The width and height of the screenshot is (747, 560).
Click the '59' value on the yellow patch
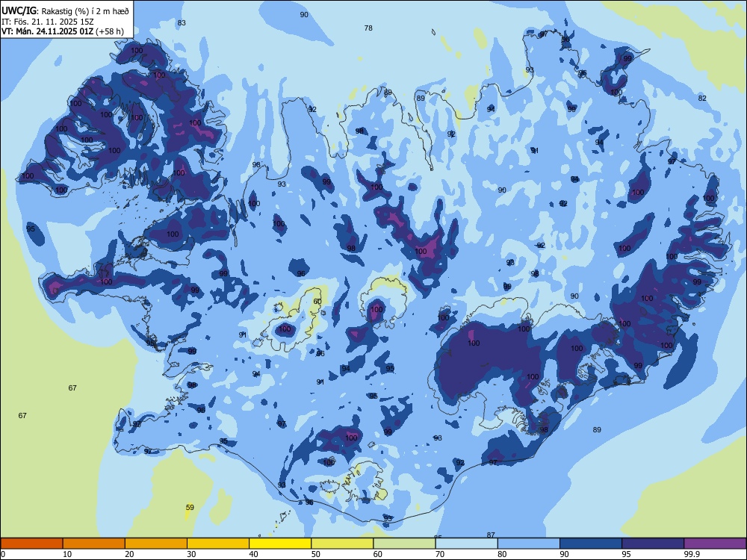(190, 507)
